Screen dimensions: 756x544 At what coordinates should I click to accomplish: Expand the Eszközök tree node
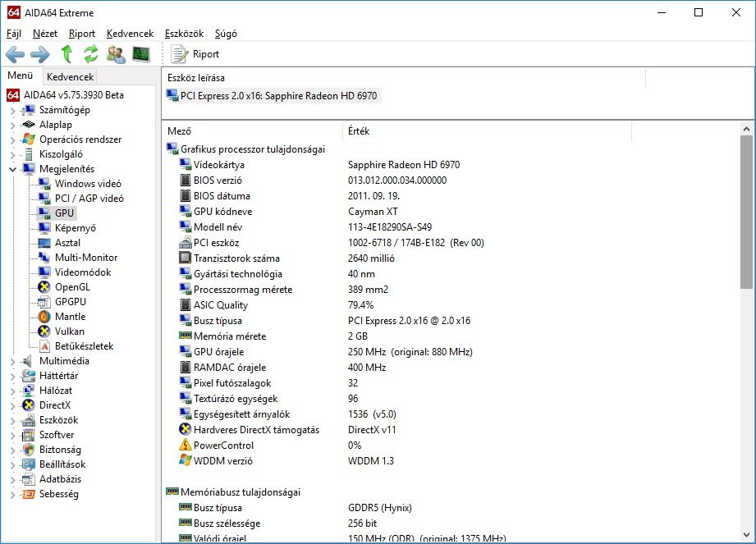click(x=12, y=421)
